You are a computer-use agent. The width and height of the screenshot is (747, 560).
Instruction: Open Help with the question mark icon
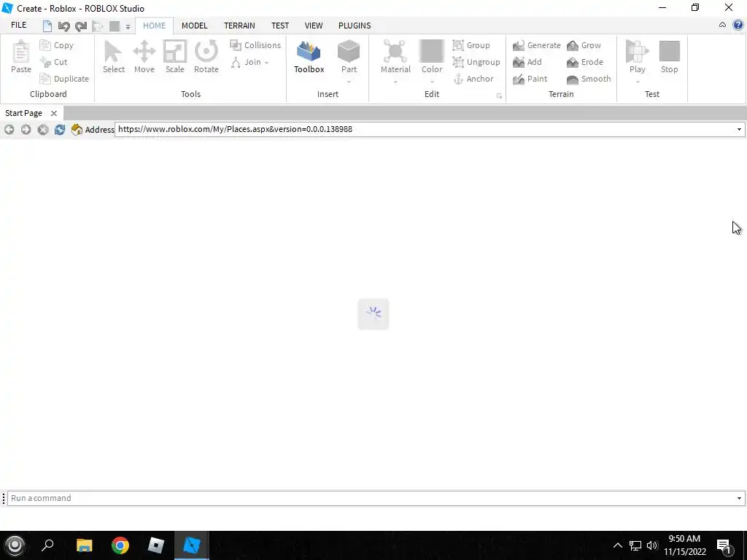(738, 25)
